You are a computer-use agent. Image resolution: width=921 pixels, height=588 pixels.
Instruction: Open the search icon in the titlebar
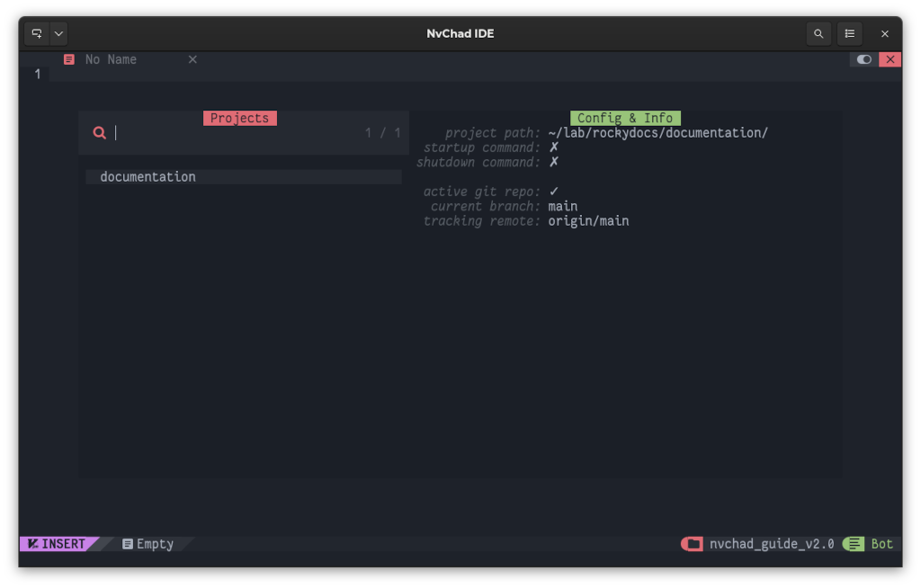point(818,33)
